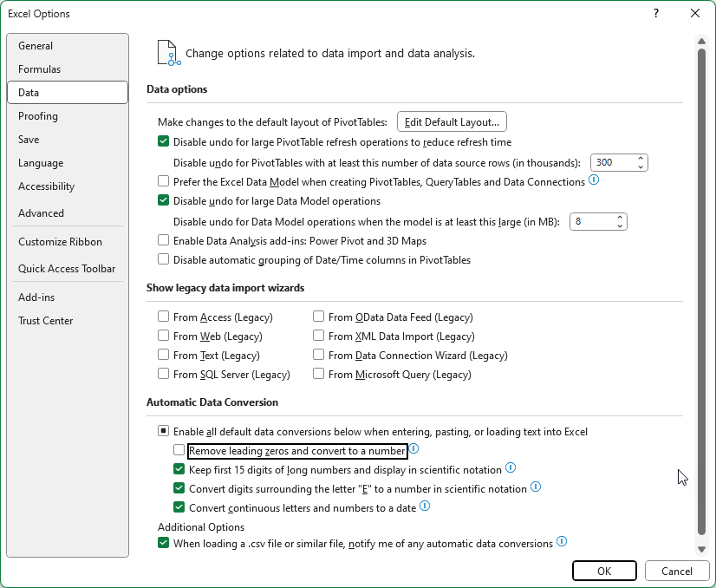This screenshot has height=588, width=716.
Task: Click info icon beside Keep first 15 digits
Action: tap(511, 468)
